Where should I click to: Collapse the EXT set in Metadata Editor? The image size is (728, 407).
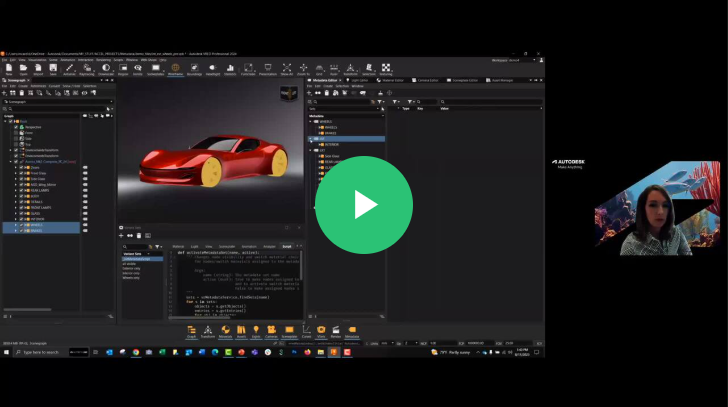(x=311, y=150)
